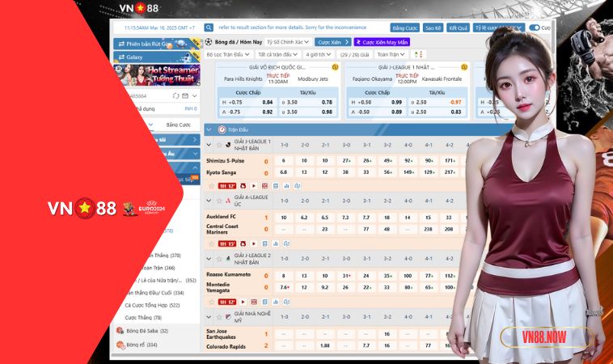Collapse the Giải J-League 2 Nhật Bản group
The image size is (613, 364).
pyautogui.click(x=209, y=258)
